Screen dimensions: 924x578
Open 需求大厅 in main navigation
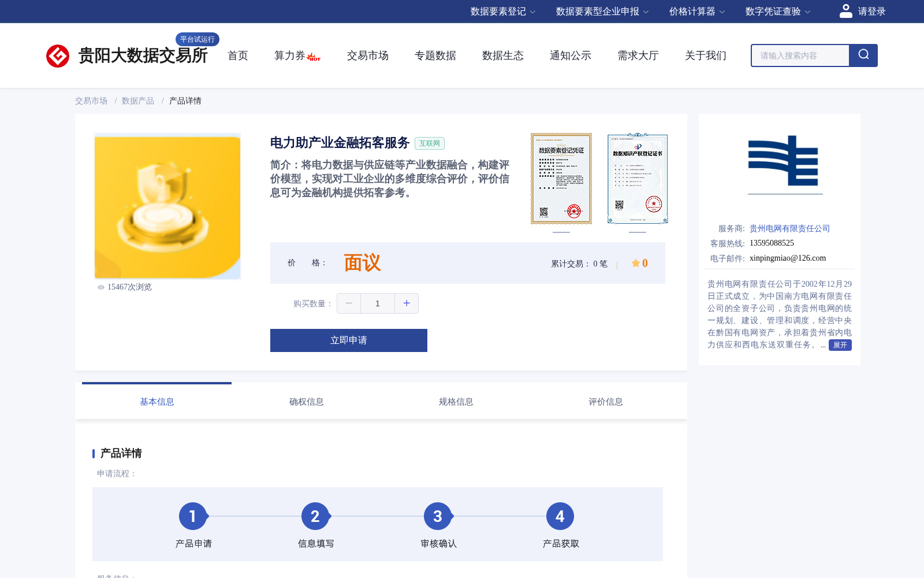638,55
